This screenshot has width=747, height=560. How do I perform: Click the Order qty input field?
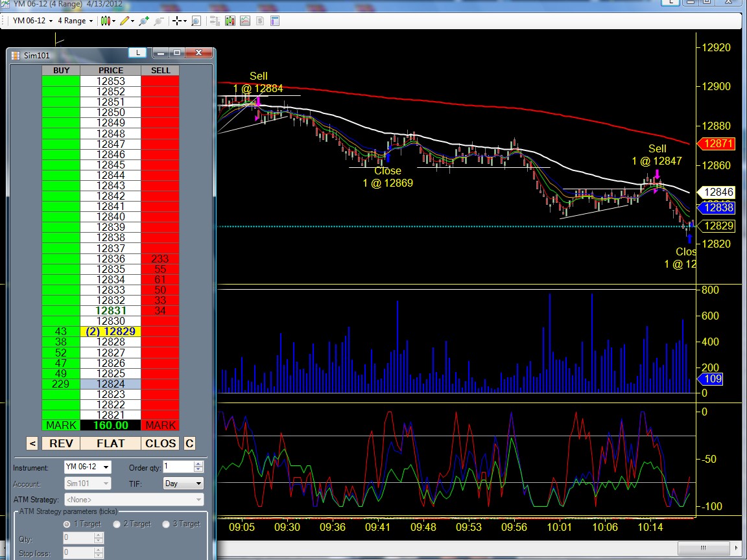pyautogui.click(x=179, y=467)
